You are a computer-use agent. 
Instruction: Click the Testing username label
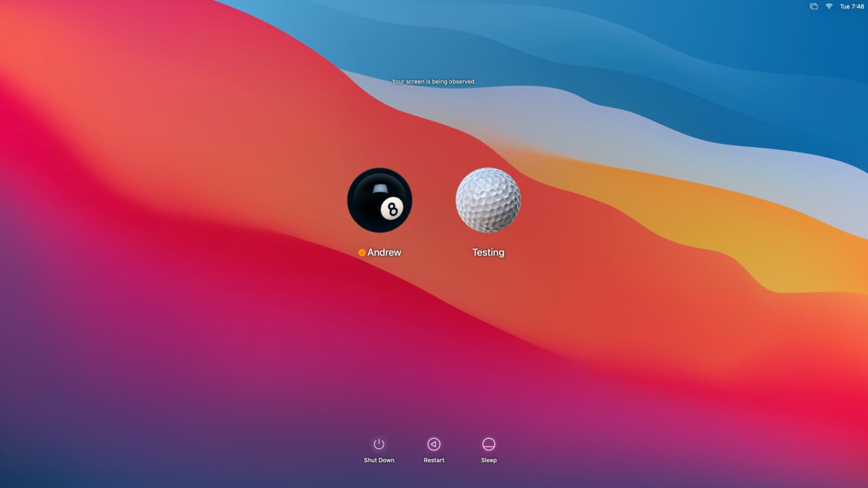coord(488,252)
